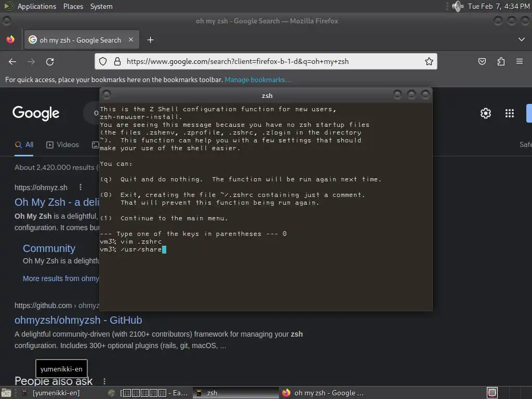Click the volume speaker icon in top panel

pyautogui.click(x=457, y=6)
